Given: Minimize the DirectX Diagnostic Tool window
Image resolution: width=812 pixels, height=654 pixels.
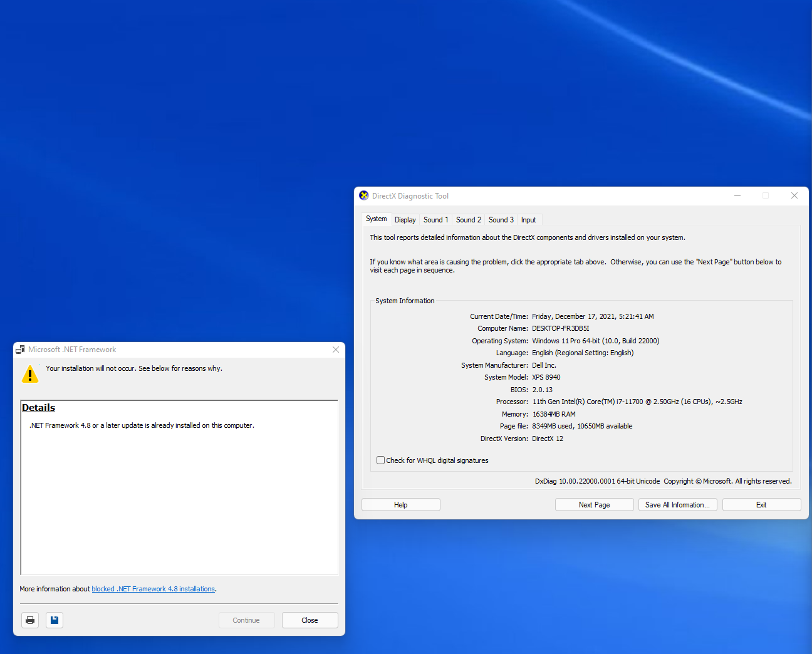Looking at the screenshot, I should [x=737, y=195].
